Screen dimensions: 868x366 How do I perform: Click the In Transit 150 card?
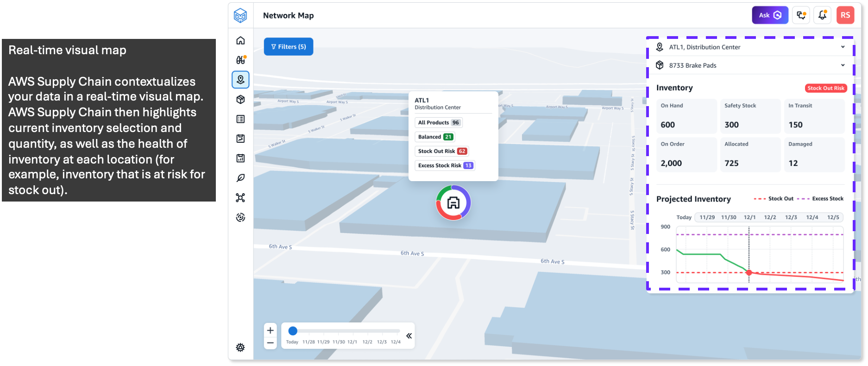pyautogui.click(x=814, y=116)
